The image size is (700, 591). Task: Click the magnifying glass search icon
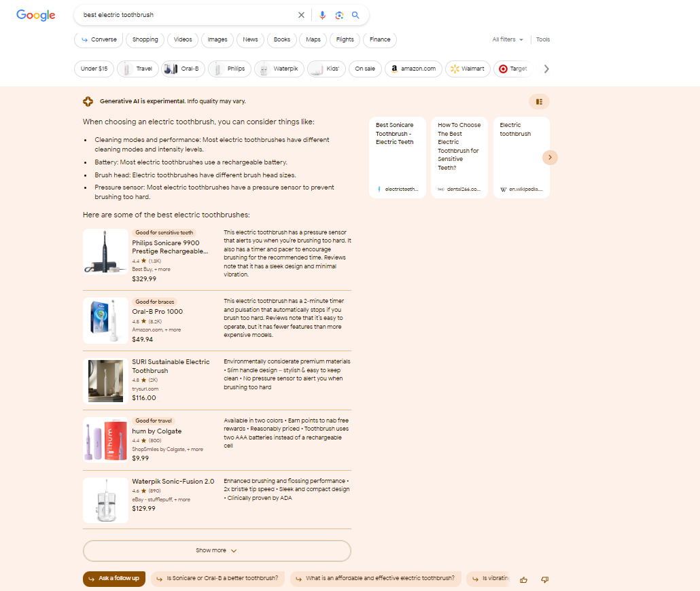click(355, 15)
